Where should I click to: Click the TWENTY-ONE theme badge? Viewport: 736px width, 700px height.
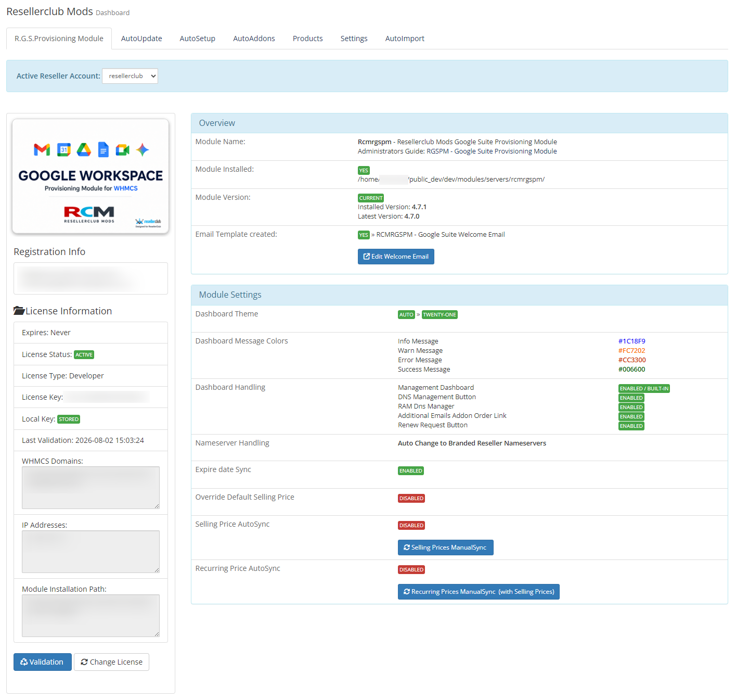[440, 315]
